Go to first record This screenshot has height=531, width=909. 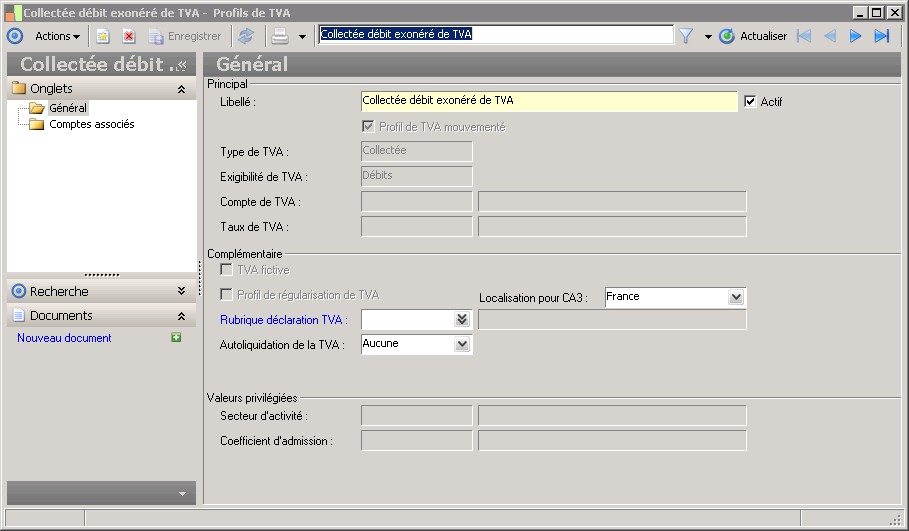[804, 36]
